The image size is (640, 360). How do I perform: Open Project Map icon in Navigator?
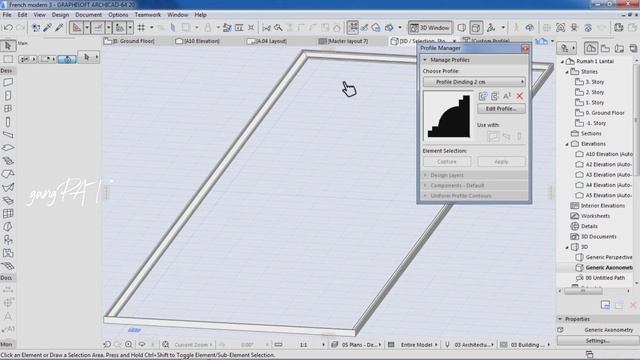(x=591, y=48)
